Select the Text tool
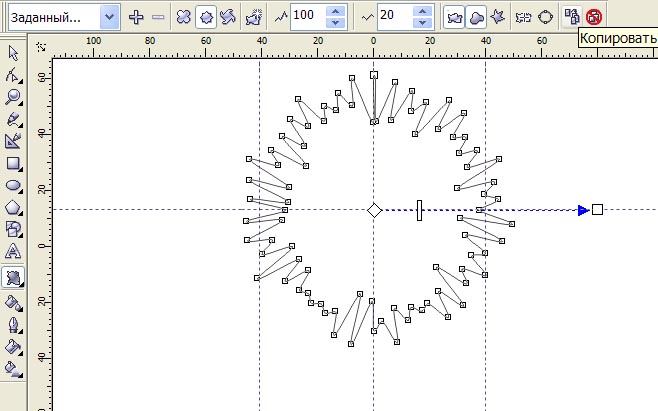The image size is (658, 411). tap(13, 251)
